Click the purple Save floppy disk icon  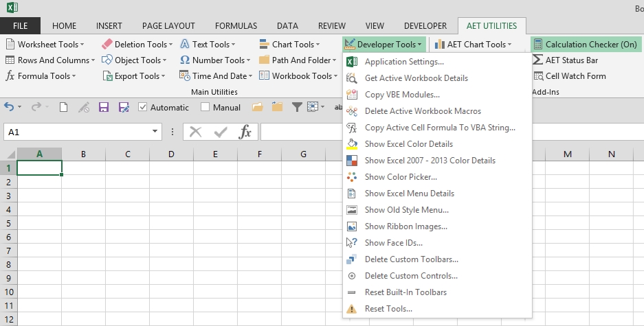click(x=104, y=108)
